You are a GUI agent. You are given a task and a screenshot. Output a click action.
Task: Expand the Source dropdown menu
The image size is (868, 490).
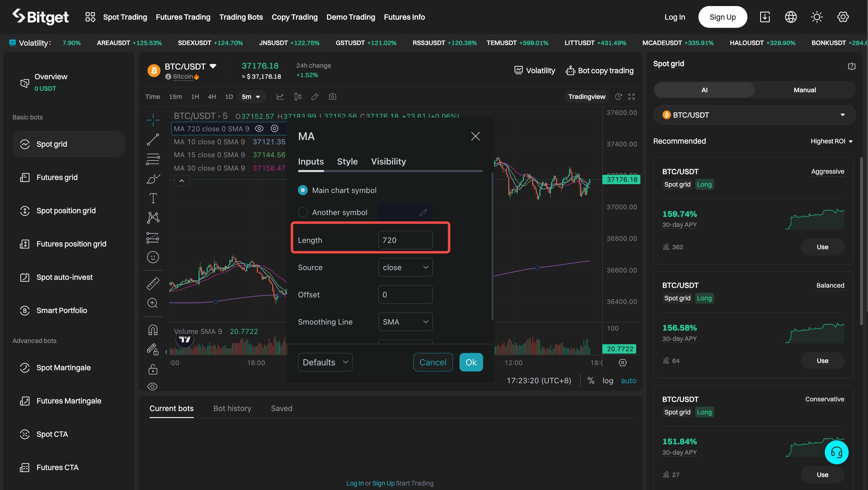point(405,267)
